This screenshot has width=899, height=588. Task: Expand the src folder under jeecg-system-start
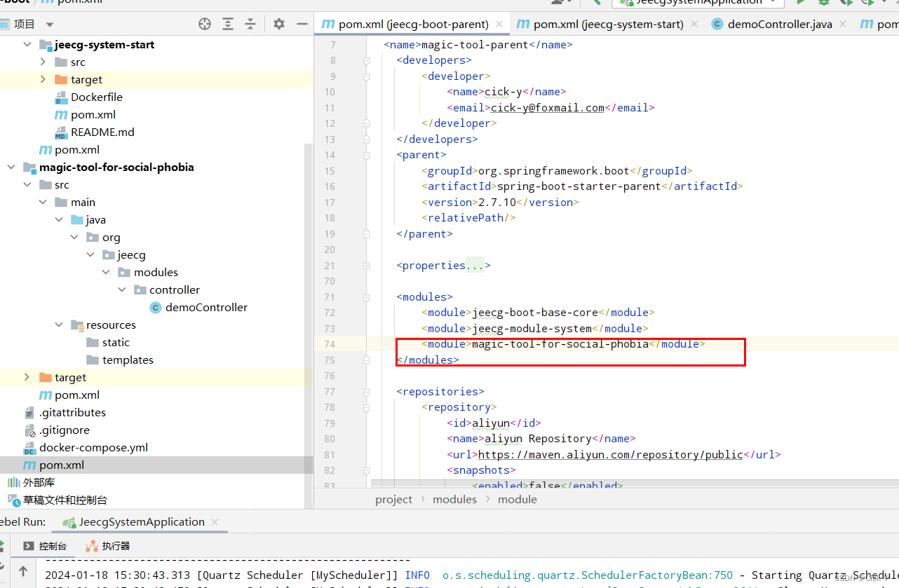click(43, 62)
